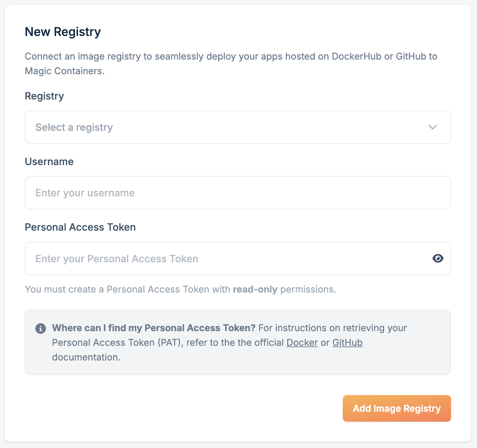Open the Select a registry dropdown

(238, 127)
